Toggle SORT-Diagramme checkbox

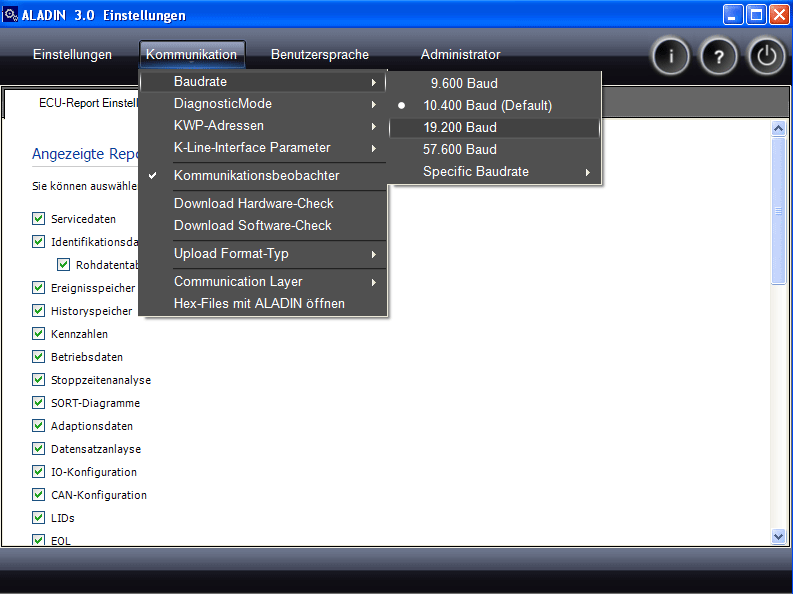click(38, 402)
